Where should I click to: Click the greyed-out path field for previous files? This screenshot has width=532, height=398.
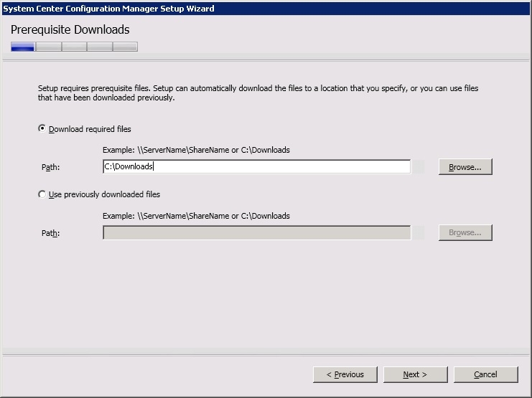click(x=256, y=232)
